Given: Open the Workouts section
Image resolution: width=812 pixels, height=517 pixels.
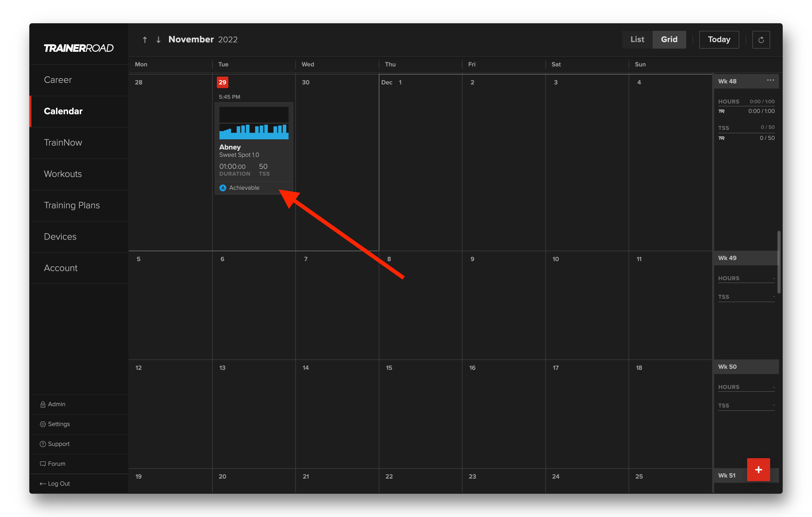Looking at the screenshot, I should (x=79, y=174).
